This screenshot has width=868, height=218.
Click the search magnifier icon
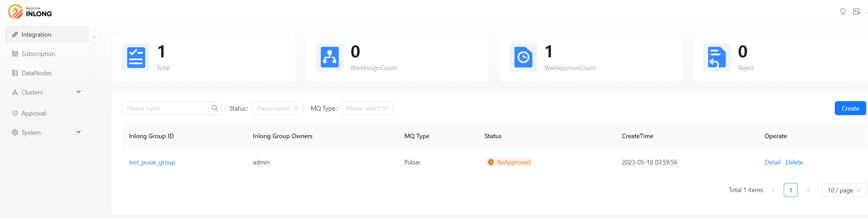[215, 108]
